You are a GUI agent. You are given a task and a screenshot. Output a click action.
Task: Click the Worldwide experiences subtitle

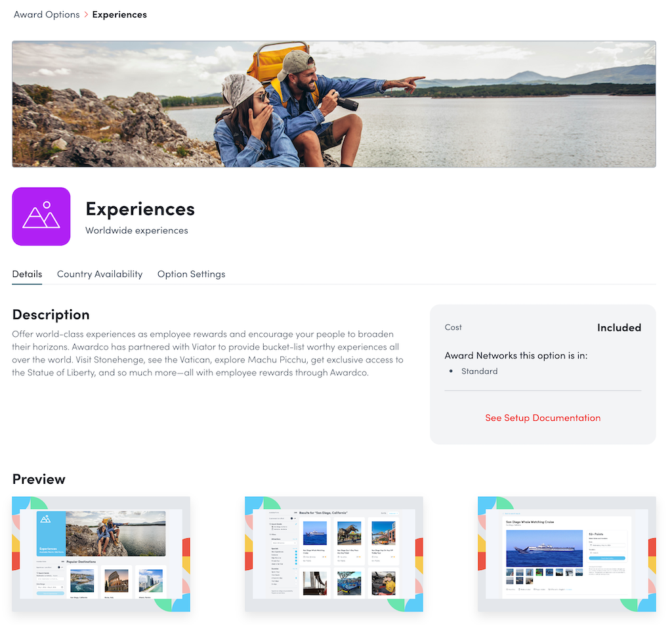click(x=136, y=230)
